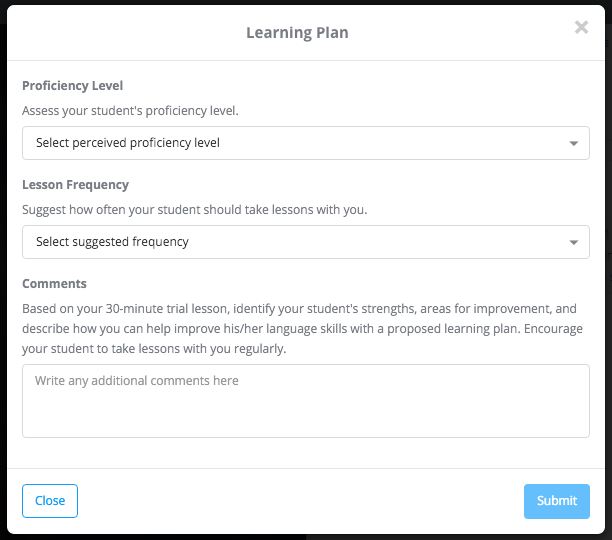Select the 'Proficiency Level' heading
The width and height of the screenshot is (612, 540).
click(x=73, y=85)
